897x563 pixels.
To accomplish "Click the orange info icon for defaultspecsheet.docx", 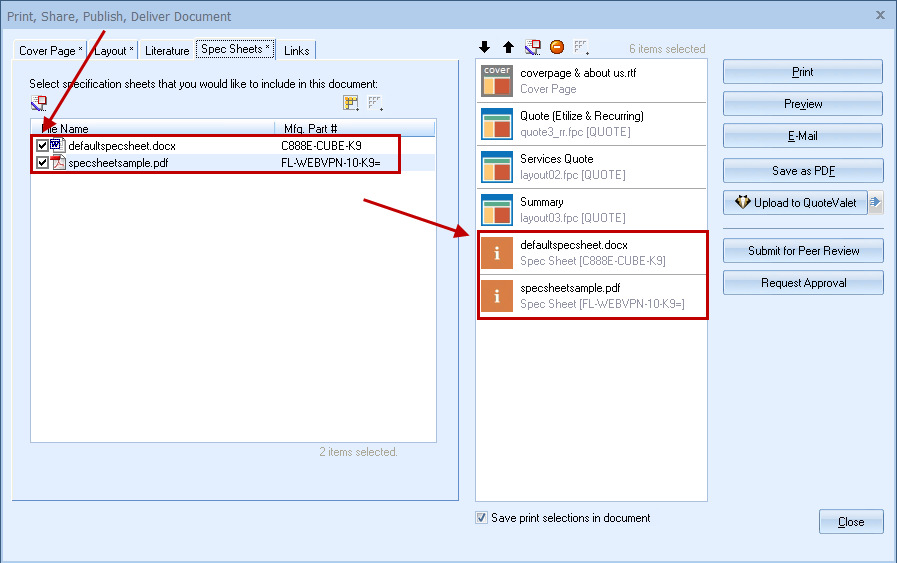I will [497, 252].
